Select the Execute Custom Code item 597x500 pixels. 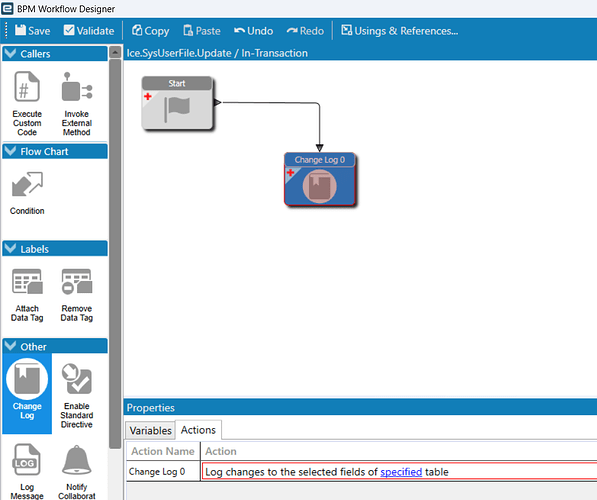(27, 104)
